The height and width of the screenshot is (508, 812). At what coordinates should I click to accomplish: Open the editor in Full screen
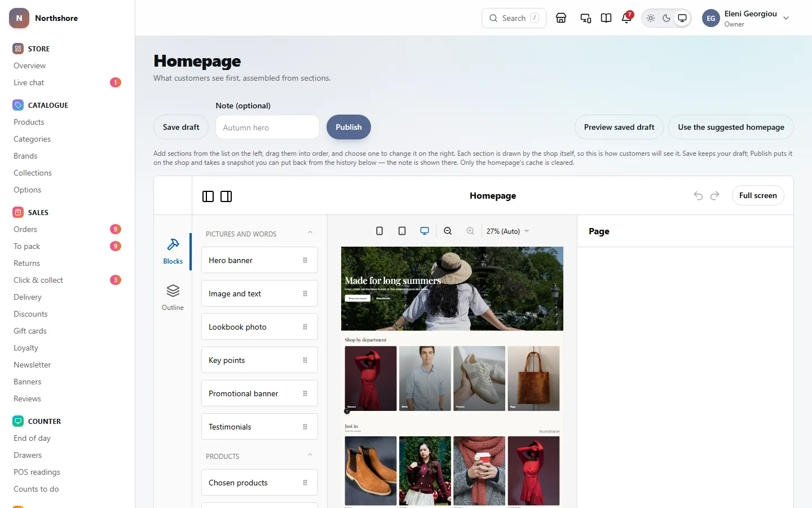pos(758,195)
